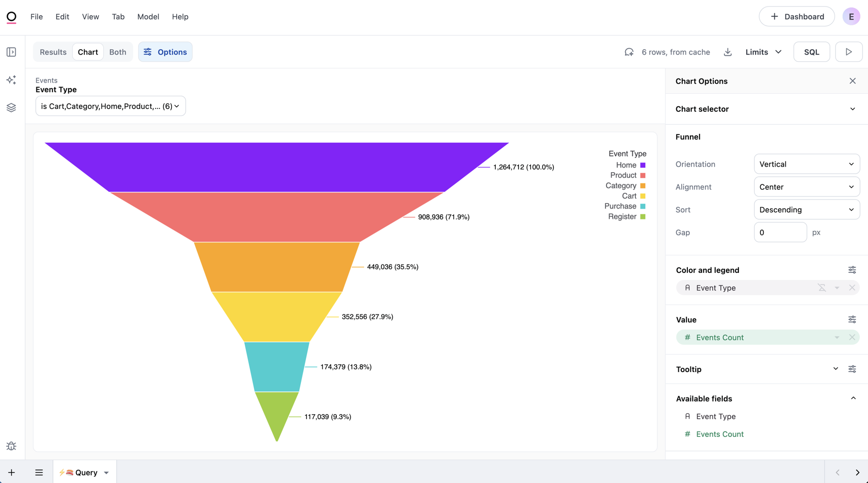Close the Chart Options panel

[853, 81]
